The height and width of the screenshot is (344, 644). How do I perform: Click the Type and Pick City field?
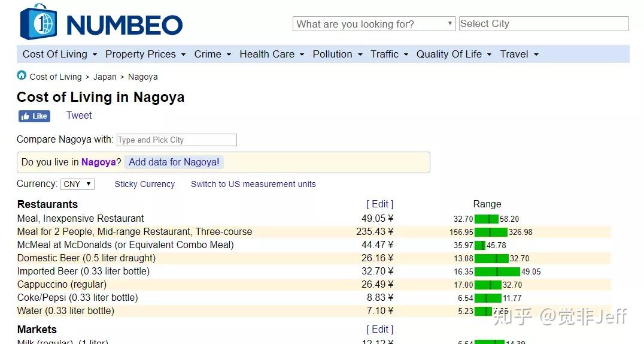(177, 140)
